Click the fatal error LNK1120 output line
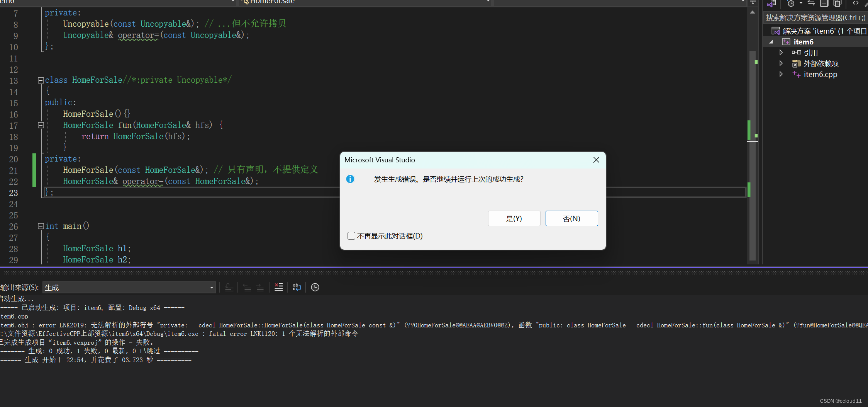The height and width of the screenshot is (407, 868). tap(179, 334)
